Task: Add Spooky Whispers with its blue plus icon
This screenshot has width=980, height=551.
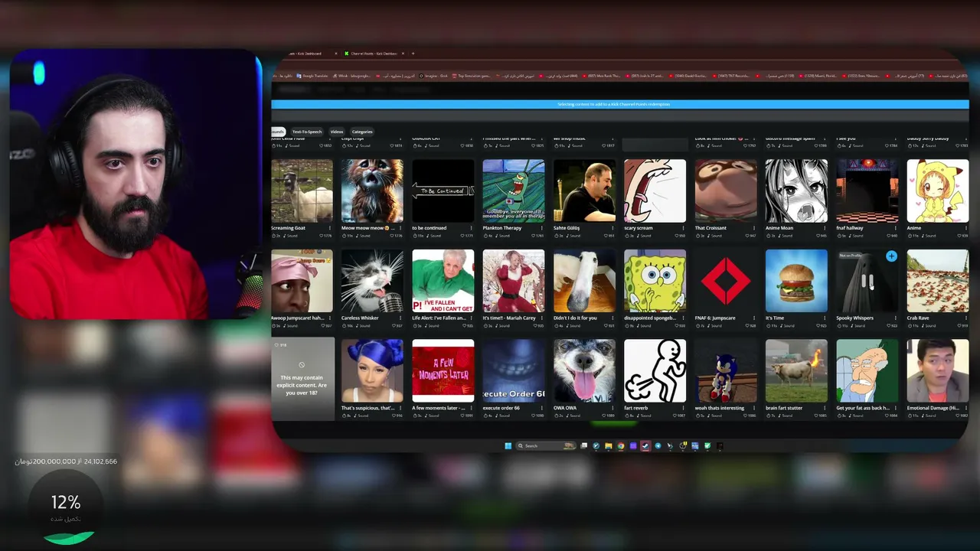Action: tap(891, 256)
